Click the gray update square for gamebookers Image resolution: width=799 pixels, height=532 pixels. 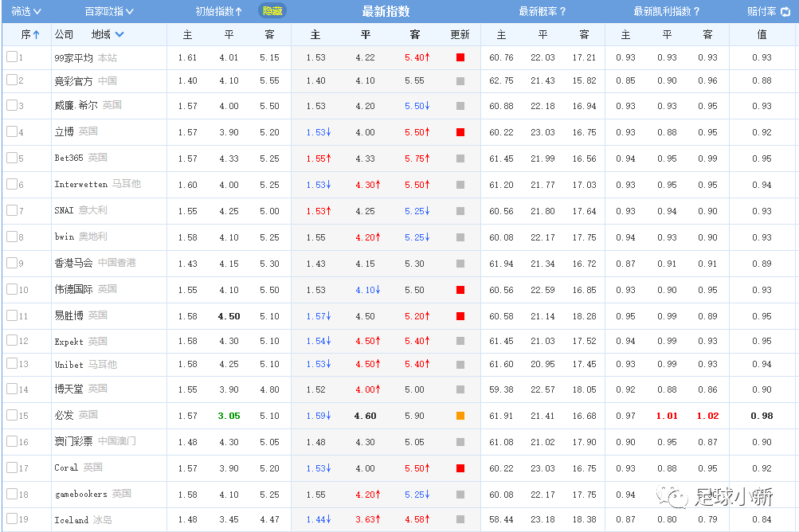pos(460,495)
